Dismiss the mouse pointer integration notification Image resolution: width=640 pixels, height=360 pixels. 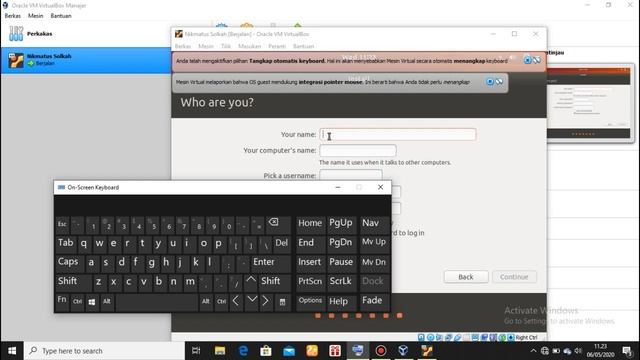(490, 82)
